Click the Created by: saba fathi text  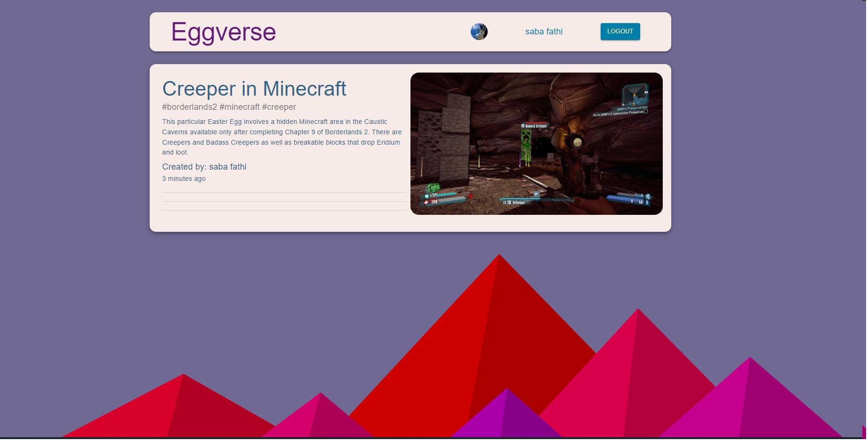204,167
